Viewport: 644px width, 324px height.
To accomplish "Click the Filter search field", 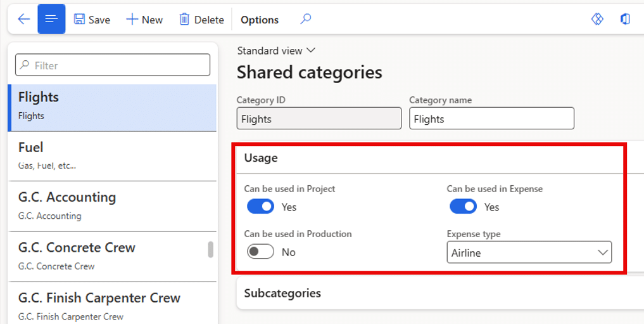I will [x=113, y=65].
